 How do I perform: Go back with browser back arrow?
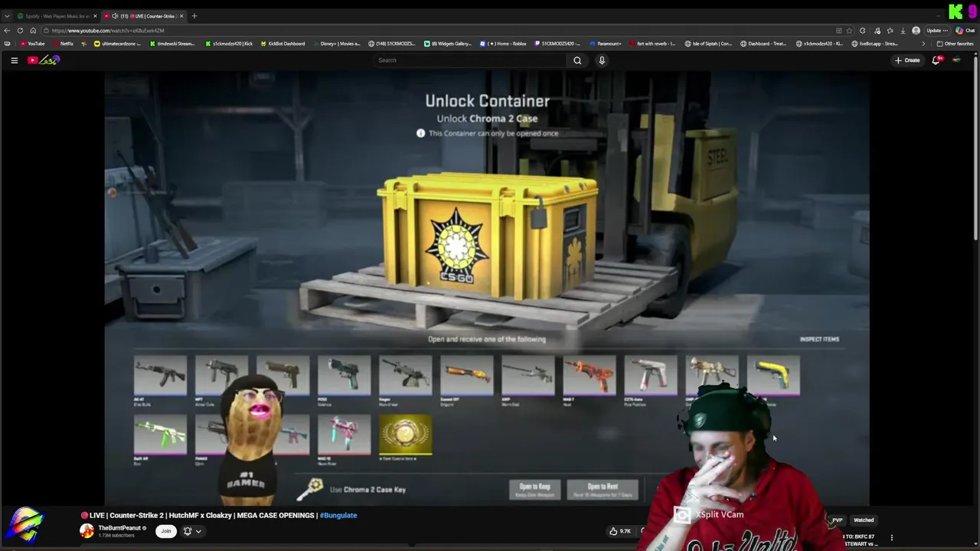click(8, 31)
